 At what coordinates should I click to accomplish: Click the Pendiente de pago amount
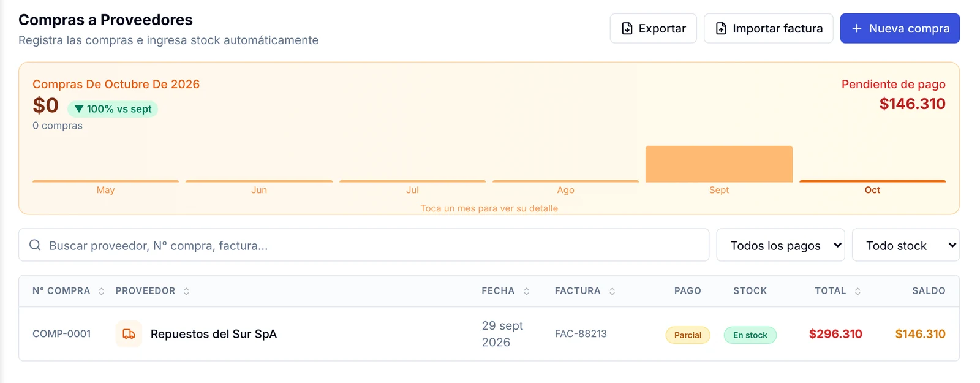pyautogui.click(x=912, y=104)
